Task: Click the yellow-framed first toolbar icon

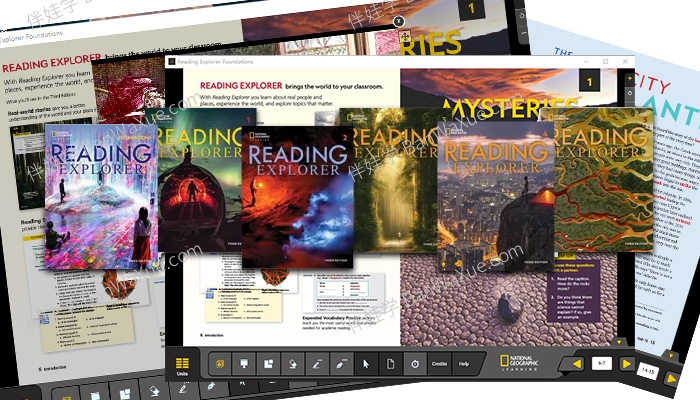Action: 220,364
